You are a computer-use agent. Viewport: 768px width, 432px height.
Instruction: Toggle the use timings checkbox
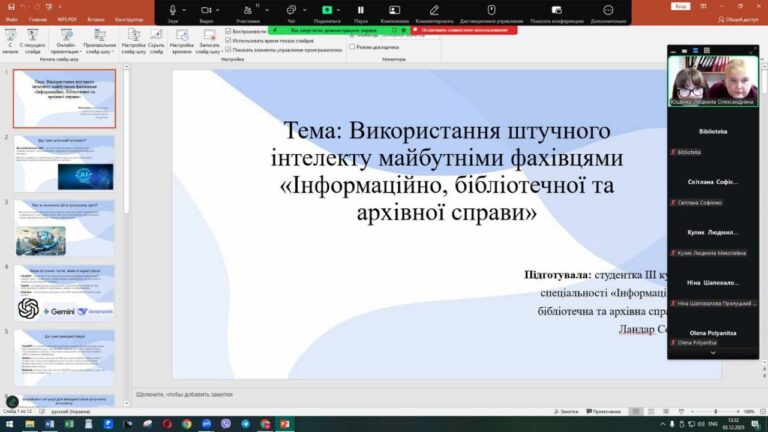(229, 40)
